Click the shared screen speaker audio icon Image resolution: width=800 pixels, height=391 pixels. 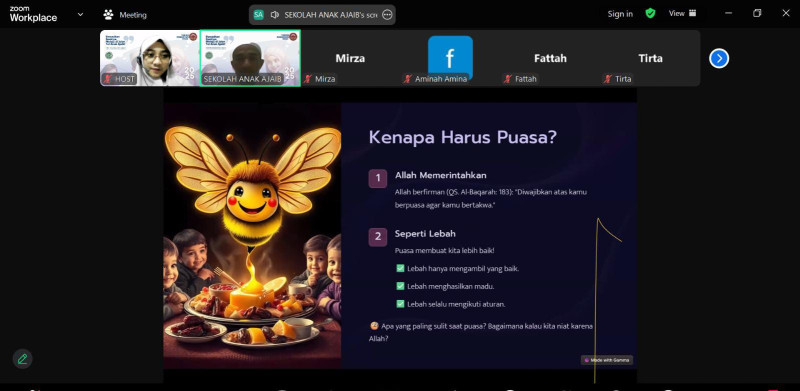[275, 15]
